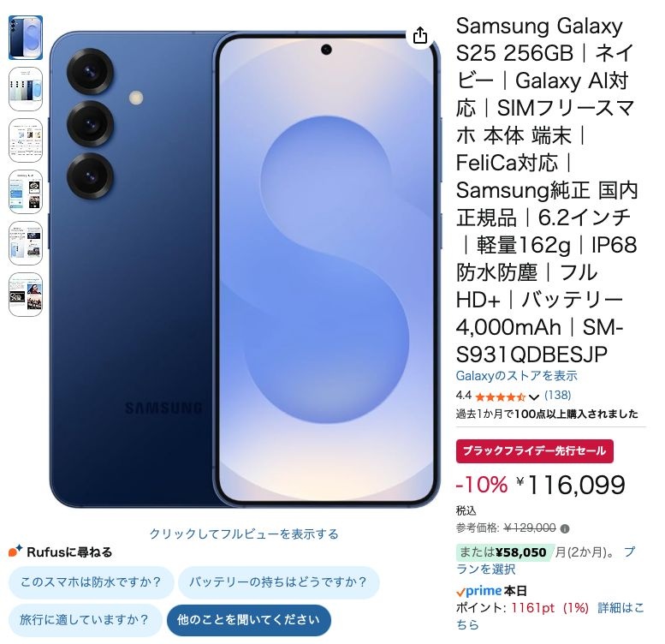Select the first navy phone thumbnail
The image size is (665, 644).
26,38
